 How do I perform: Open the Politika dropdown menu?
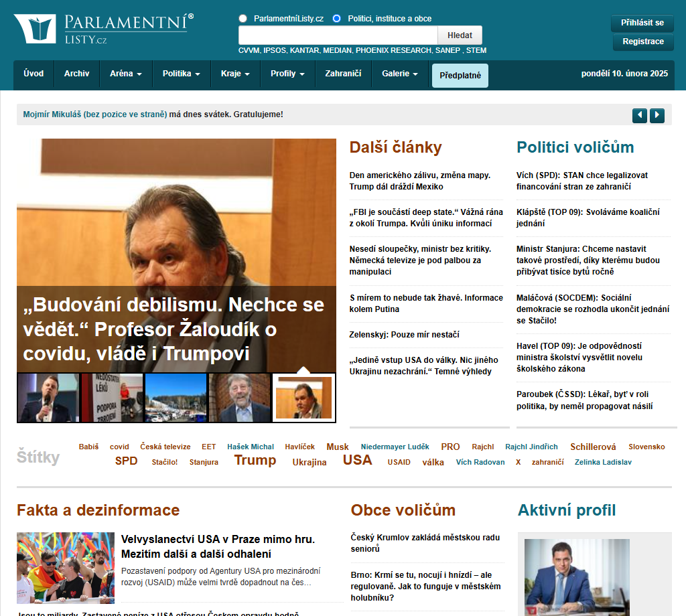pyautogui.click(x=182, y=74)
